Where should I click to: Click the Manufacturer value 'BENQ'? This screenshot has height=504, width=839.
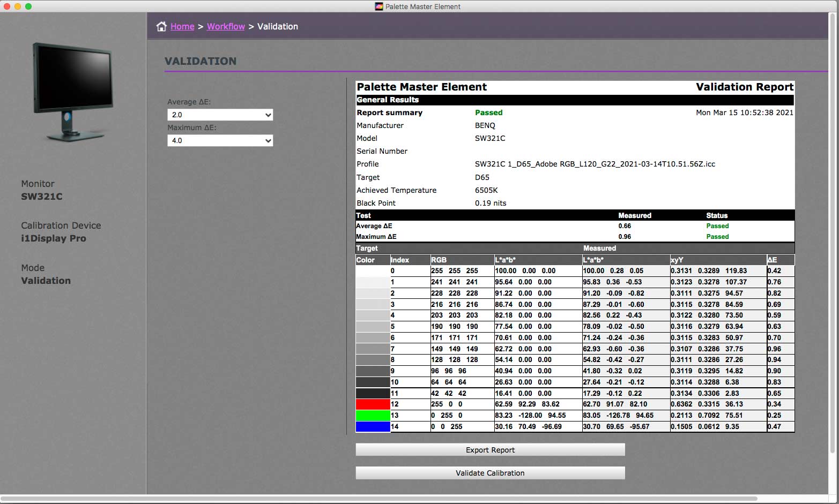[x=485, y=125]
